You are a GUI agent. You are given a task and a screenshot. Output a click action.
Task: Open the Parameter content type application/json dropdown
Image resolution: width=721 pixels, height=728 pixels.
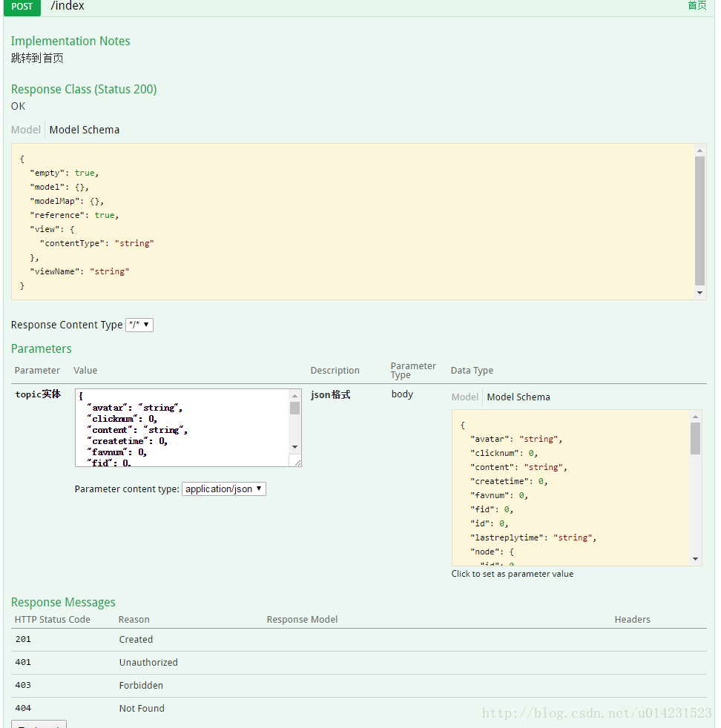click(x=224, y=489)
